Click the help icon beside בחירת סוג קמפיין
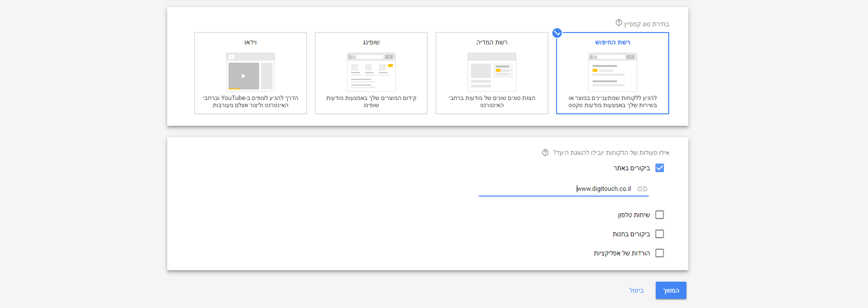The width and height of the screenshot is (868, 308). [618, 23]
